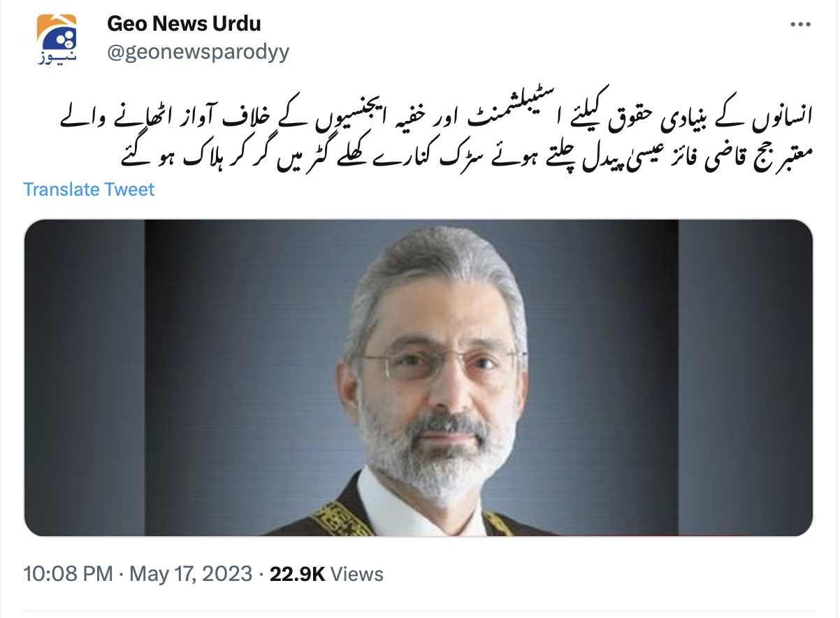Open the three-dot more options menu

pos(800,24)
